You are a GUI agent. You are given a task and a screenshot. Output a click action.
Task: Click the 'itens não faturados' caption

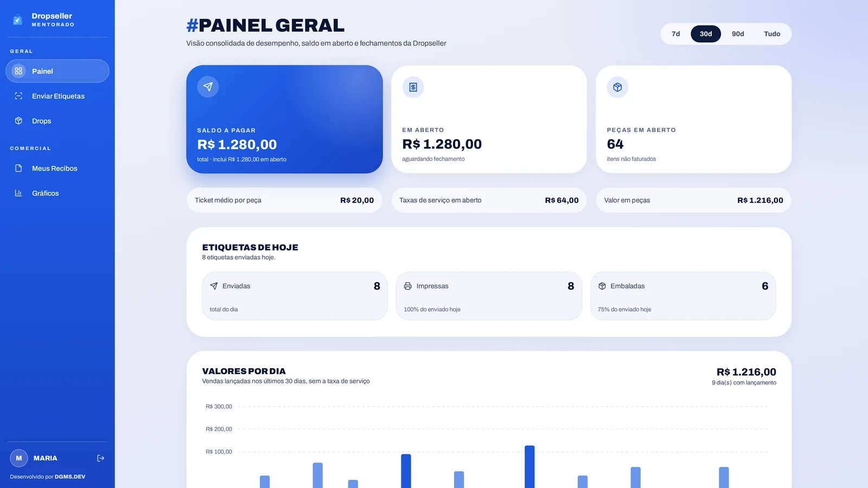(x=631, y=159)
